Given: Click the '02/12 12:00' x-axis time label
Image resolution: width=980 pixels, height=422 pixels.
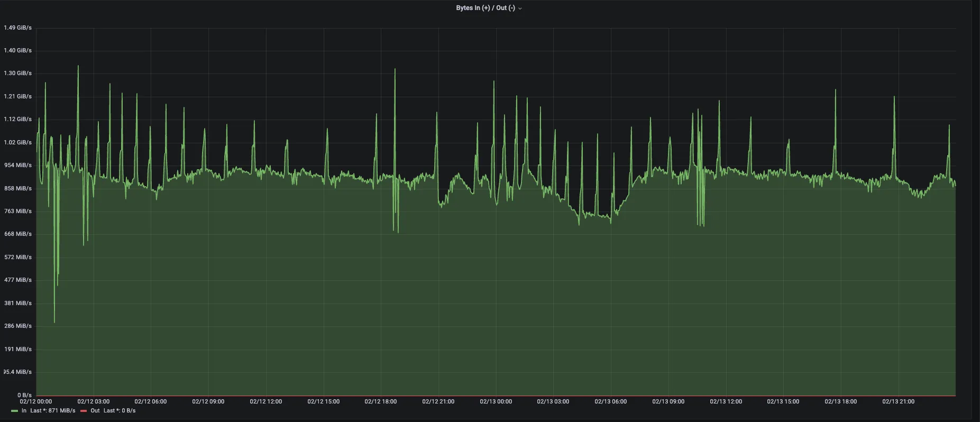Looking at the screenshot, I should tap(265, 401).
